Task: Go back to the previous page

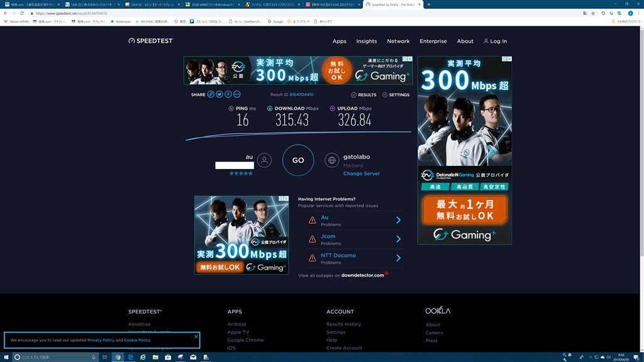Action: (6, 13)
